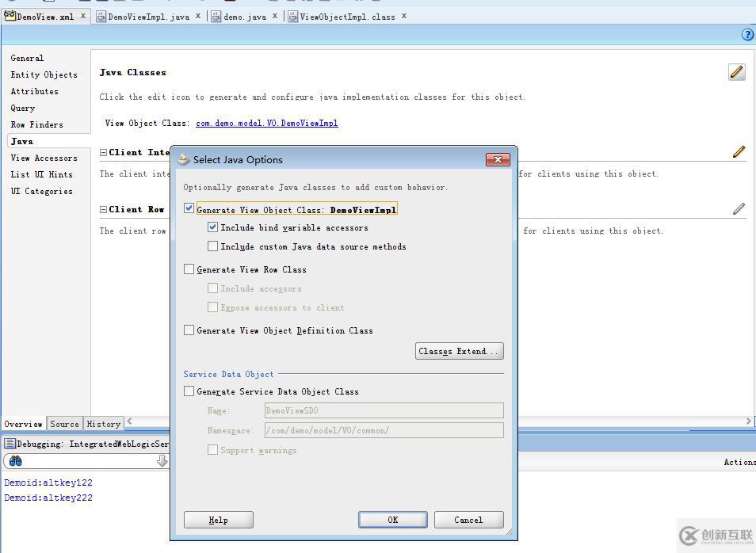Select the Overview tab
Screen dimensions: 756x553
(23, 424)
